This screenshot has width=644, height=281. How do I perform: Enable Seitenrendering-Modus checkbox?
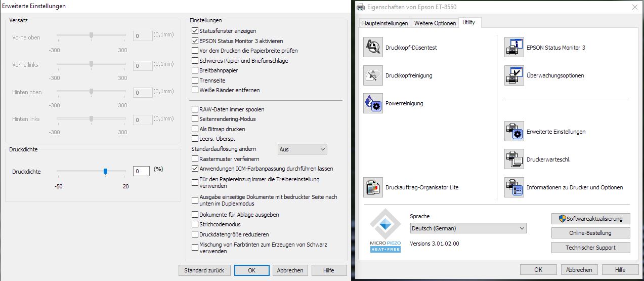tap(195, 119)
